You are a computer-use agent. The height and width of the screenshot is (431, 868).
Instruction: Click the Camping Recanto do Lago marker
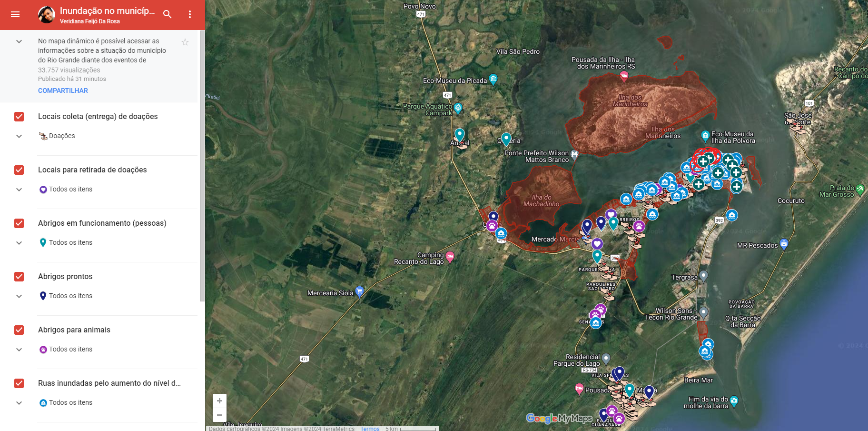tap(450, 257)
